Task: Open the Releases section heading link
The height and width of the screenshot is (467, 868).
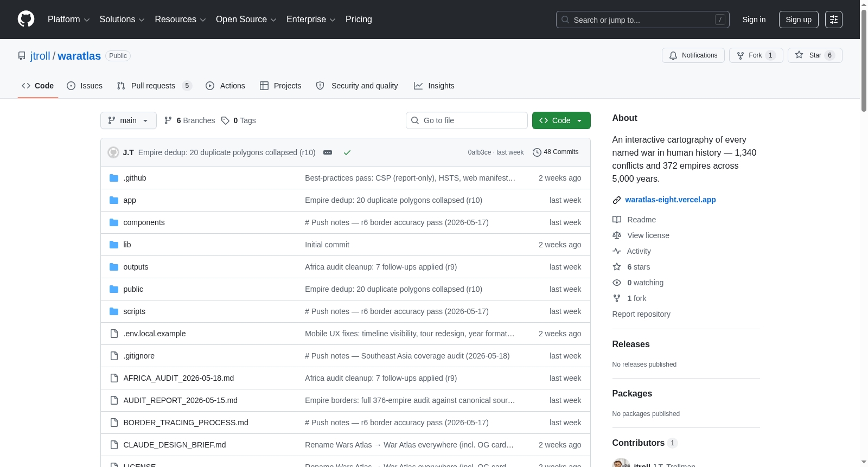Action: (x=631, y=344)
